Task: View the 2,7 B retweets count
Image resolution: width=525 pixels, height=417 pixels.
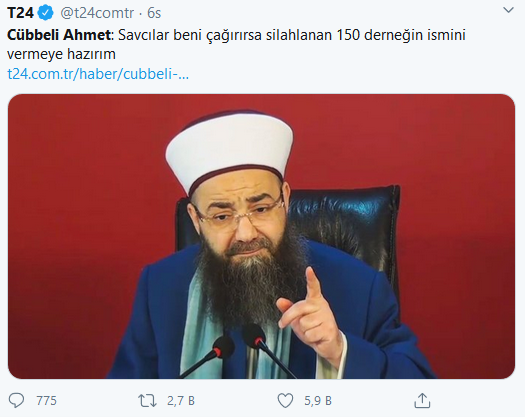Action: [181, 401]
